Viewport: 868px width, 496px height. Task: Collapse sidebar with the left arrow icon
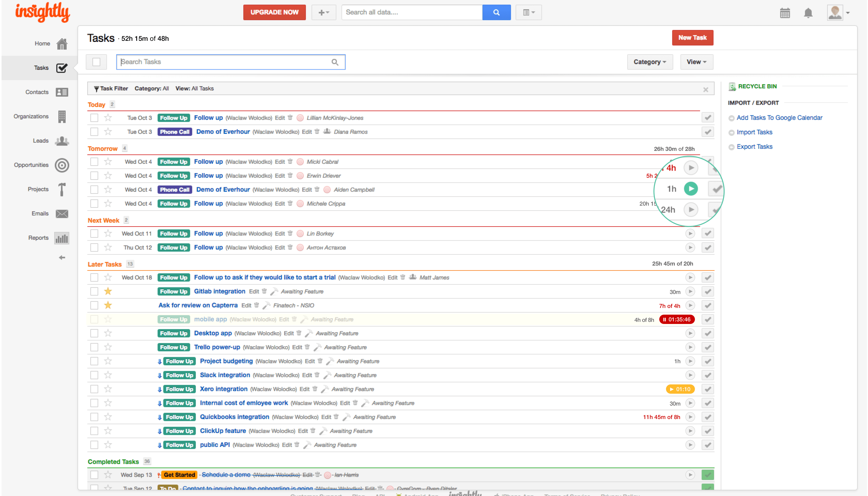pos(62,258)
